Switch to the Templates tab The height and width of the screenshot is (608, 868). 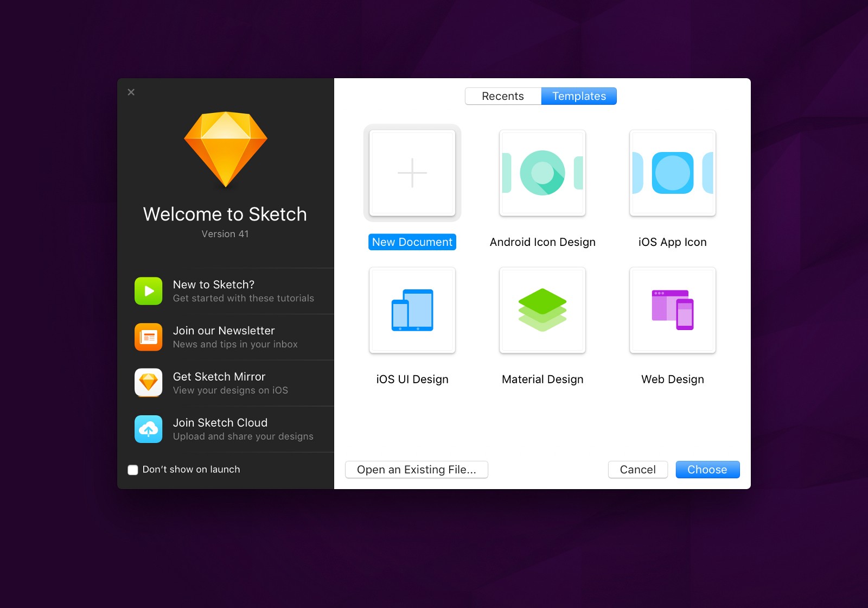579,96
